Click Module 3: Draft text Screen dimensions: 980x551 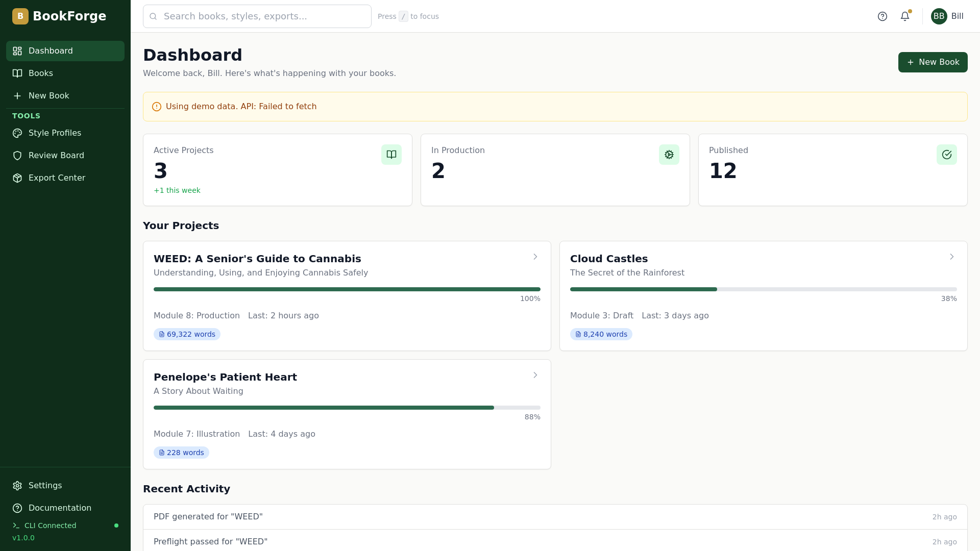pyautogui.click(x=602, y=316)
